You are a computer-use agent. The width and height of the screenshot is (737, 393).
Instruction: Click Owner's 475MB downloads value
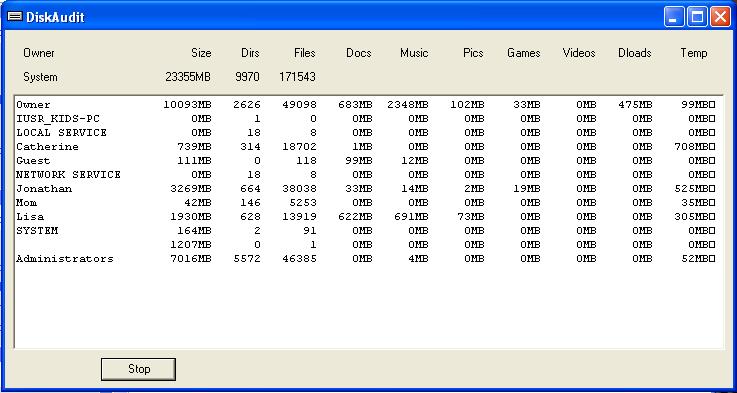pyautogui.click(x=635, y=104)
